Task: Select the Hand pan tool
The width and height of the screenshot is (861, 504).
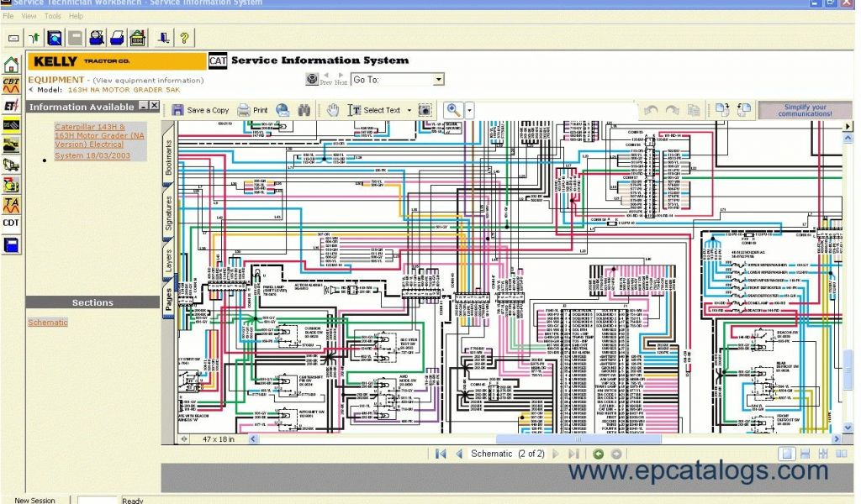Action: [333, 110]
